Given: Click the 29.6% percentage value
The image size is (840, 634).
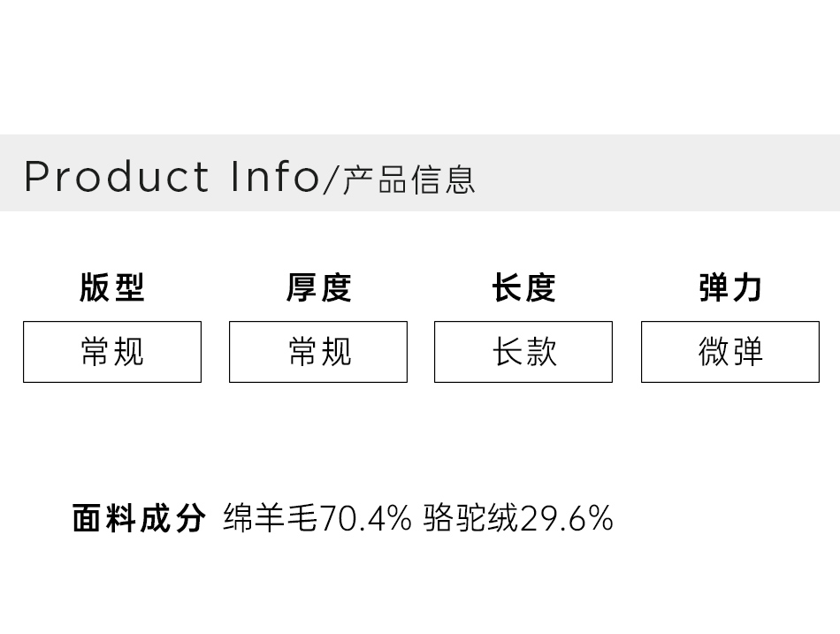Looking at the screenshot, I should click(x=567, y=518).
